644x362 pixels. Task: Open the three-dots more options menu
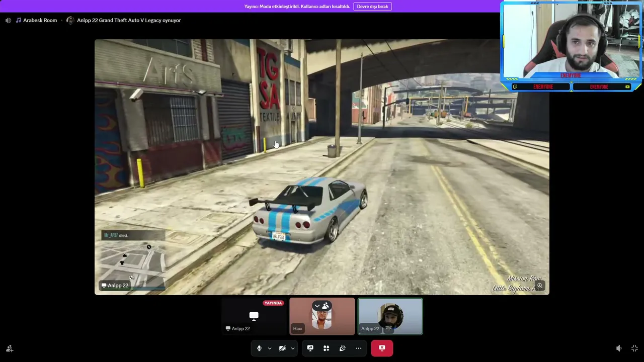[x=358, y=348]
